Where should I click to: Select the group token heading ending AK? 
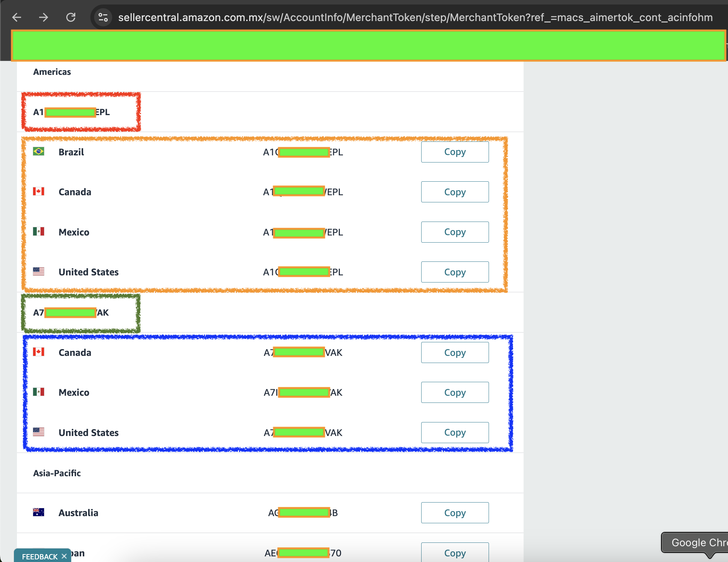(71, 313)
